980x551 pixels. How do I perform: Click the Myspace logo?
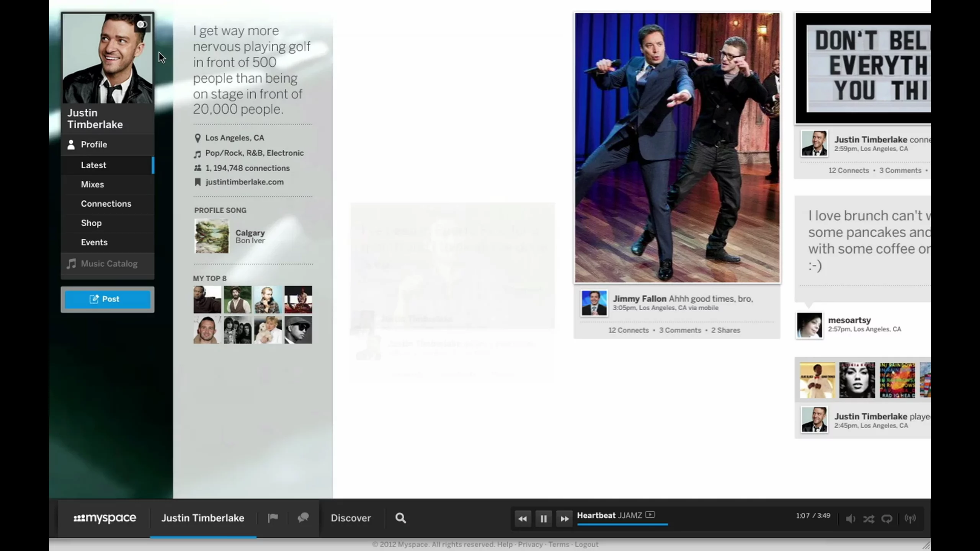point(104,518)
